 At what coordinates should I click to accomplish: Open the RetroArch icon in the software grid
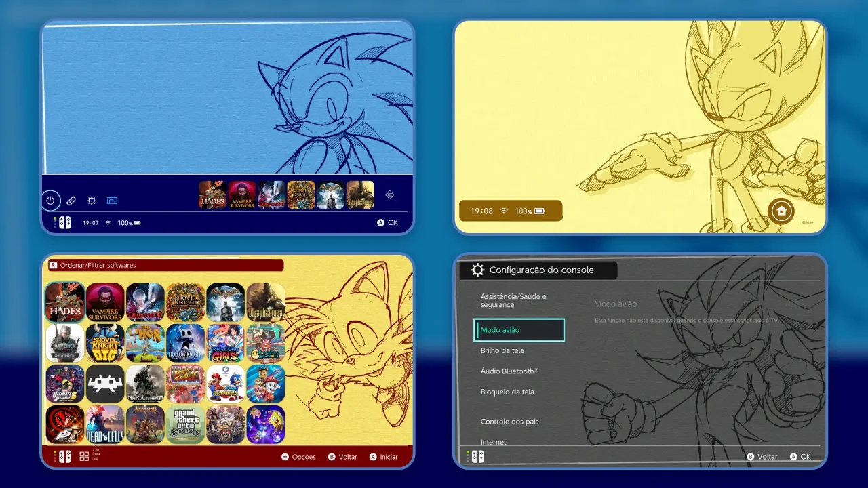(105, 384)
